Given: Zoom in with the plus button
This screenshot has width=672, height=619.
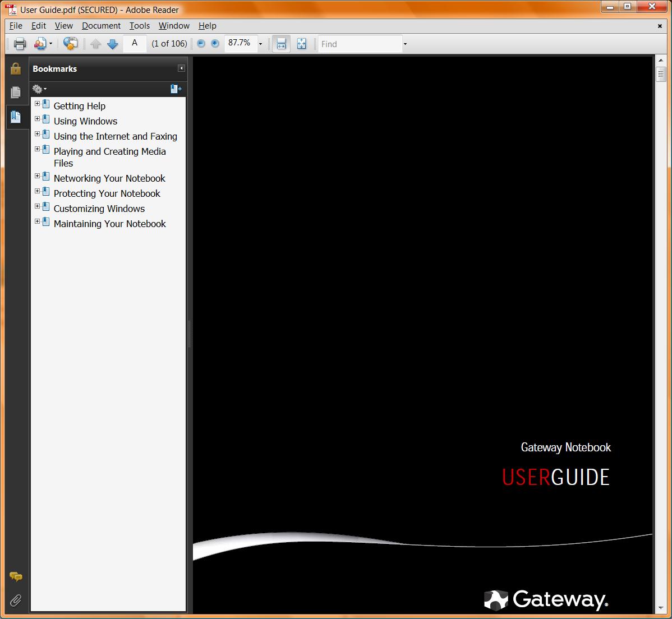Looking at the screenshot, I should click(x=215, y=43).
